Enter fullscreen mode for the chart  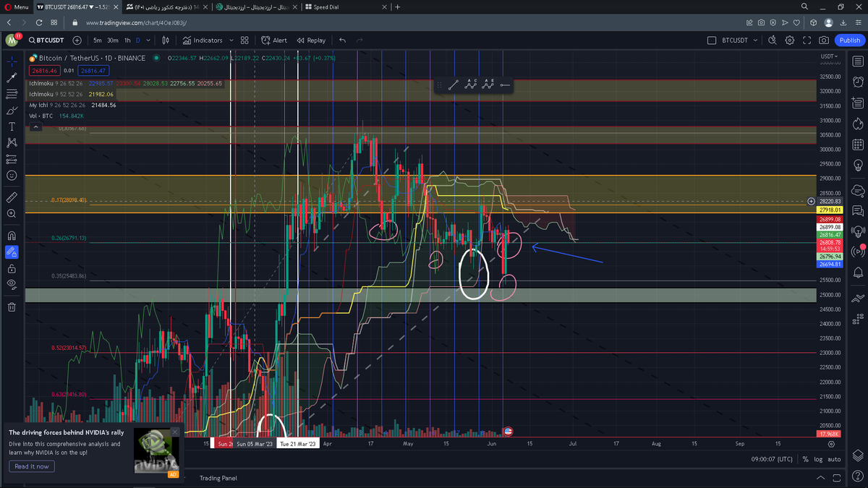(x=807, y=40)
